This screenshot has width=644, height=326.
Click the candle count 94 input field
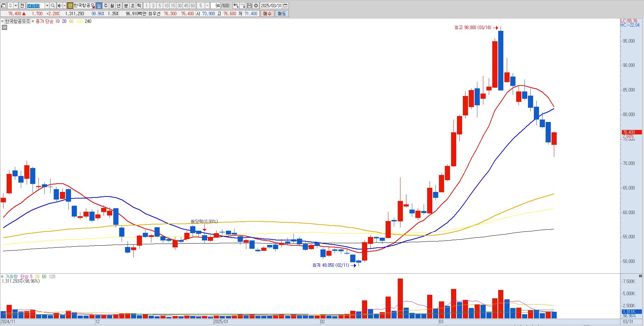[215, 6]
